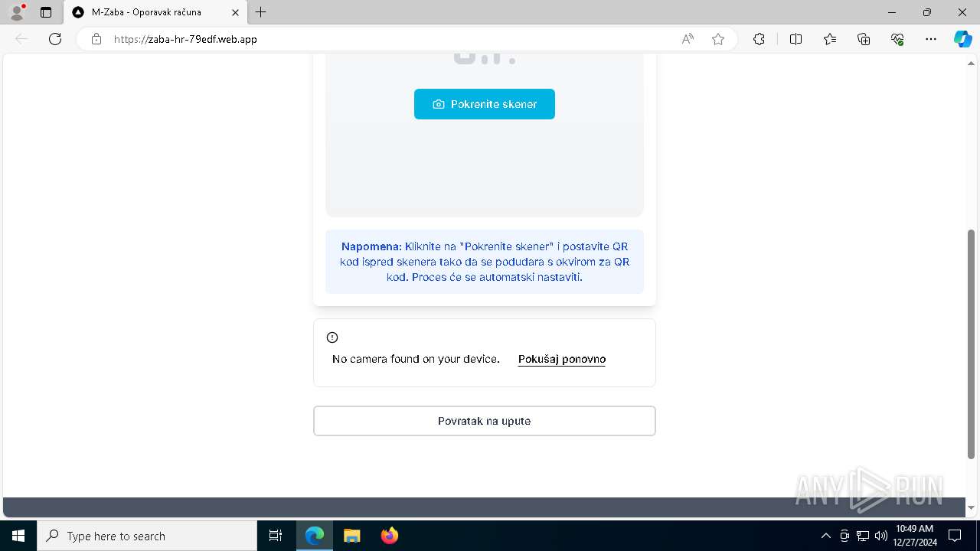Open Task View on the taskbar

pyautogui.click(x=276, y=536)
